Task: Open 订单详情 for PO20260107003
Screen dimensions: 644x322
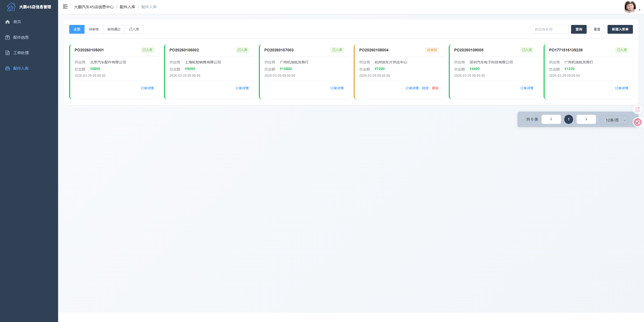Action: pos(337,88)
